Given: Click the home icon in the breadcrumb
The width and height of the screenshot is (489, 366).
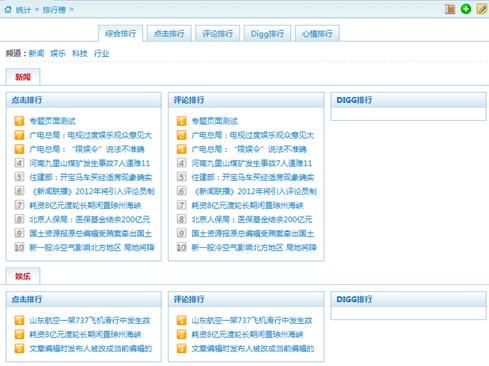Looking at the screenshot, I should pyautogui.click(x=8, y=9).
